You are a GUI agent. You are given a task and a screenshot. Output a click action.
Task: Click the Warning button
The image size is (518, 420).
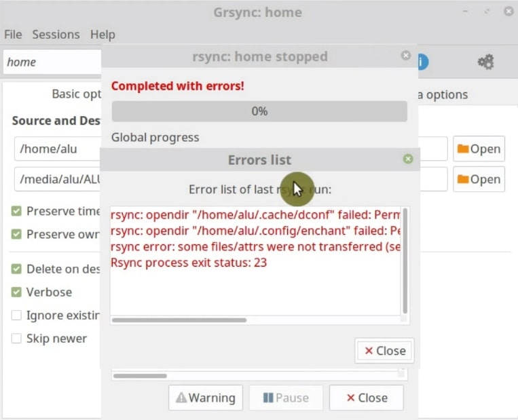(x=206, y=398)
